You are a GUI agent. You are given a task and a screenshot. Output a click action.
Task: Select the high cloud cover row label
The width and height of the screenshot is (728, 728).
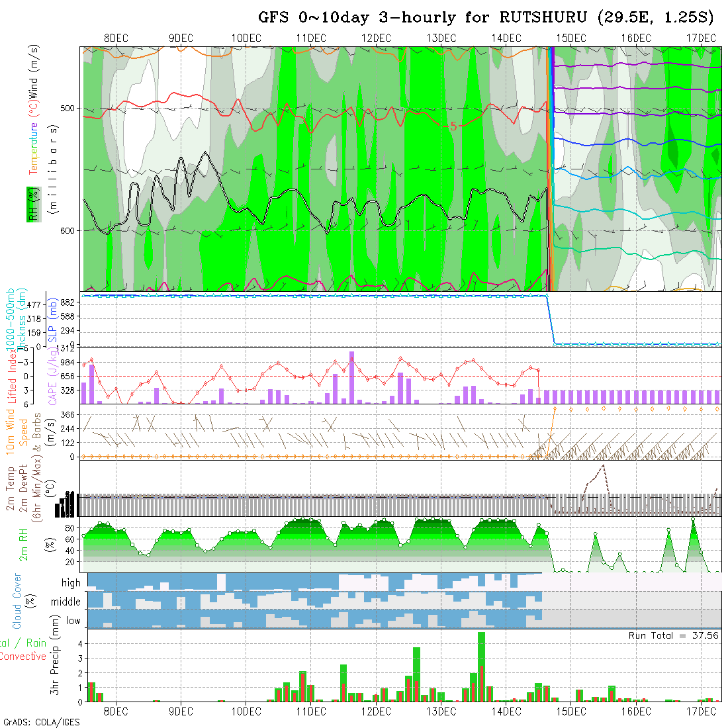click(71, 583)
